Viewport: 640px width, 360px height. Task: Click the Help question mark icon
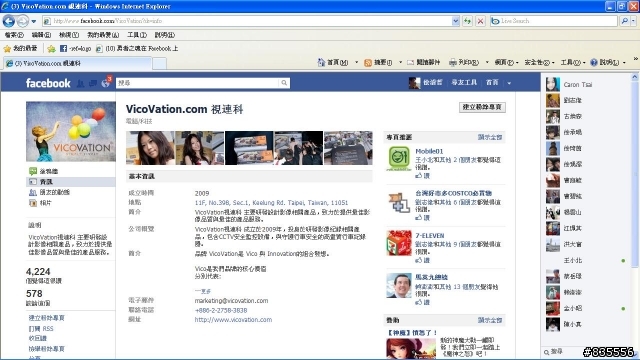[x=593, y=62]
